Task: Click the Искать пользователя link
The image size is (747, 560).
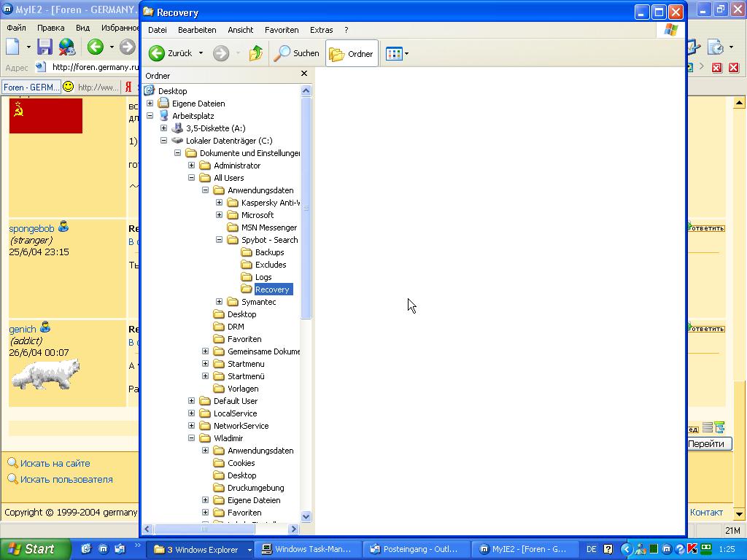Action: click(x=66, y=480)
